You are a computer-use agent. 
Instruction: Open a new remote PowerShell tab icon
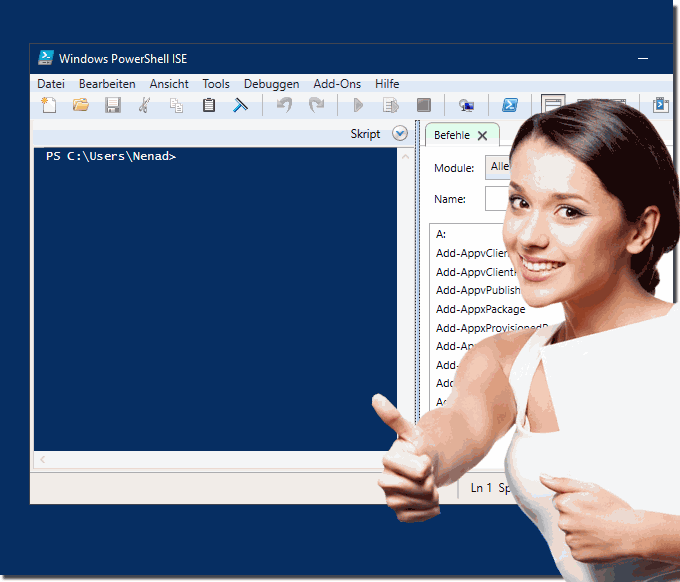(466, 105)
